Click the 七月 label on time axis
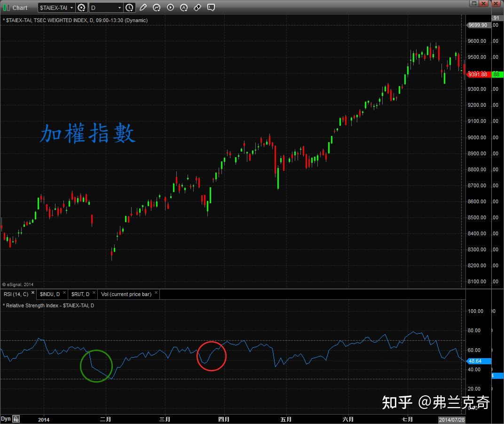Image resolution: width=504 pixels, height=424 pixels. coord(407,419)
